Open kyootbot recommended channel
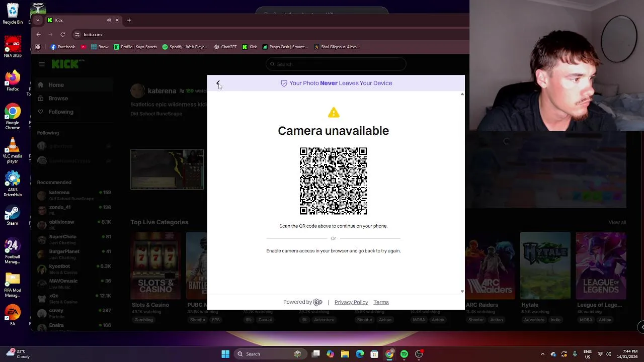Viewport: 644px width, 362px height. point(74,268)
